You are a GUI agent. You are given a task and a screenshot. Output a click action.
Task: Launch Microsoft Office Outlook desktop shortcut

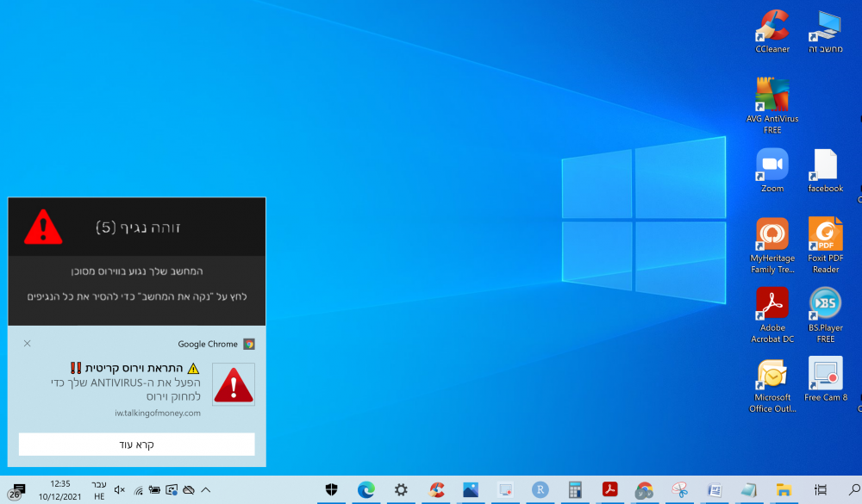tap(772, 385)
